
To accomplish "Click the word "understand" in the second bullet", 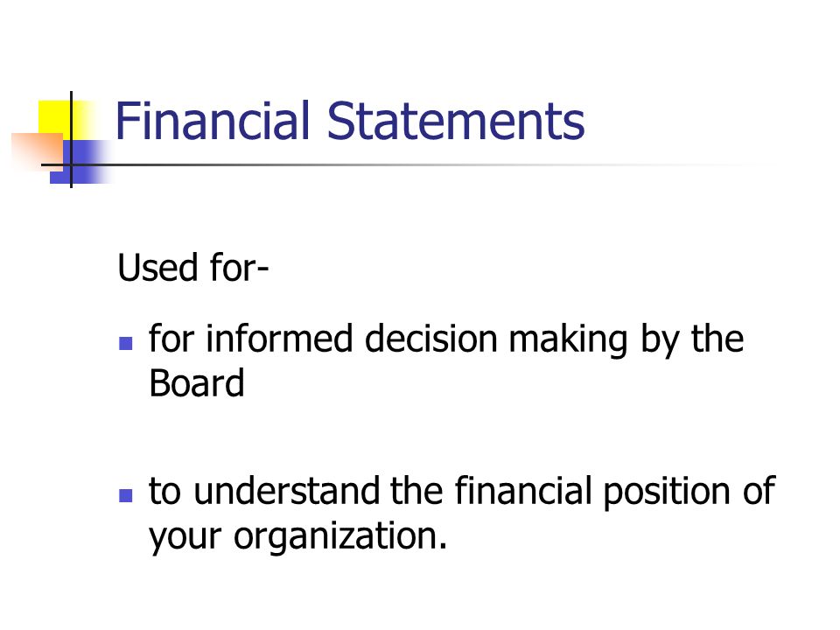I will coord(286,491).
